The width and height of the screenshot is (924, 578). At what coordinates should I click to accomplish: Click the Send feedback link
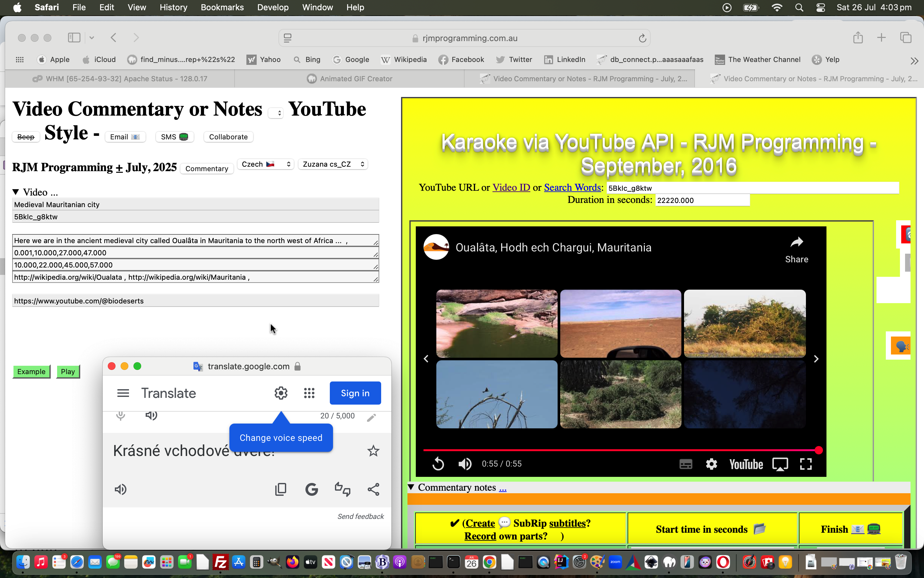(x=360, y=516)
